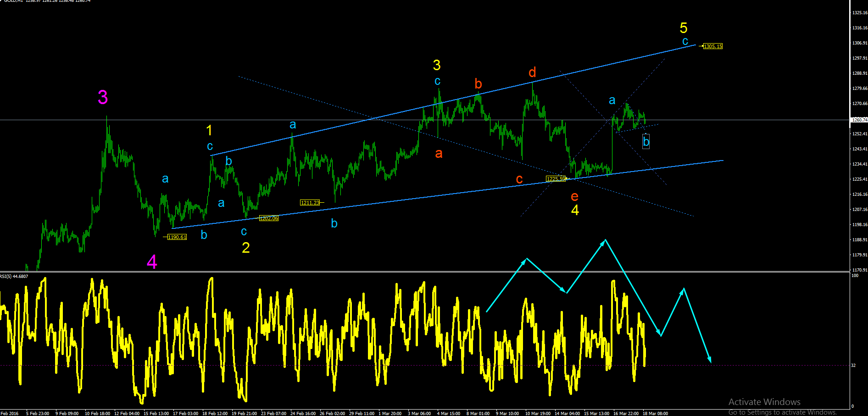Screen dimensions: 868x416
Task: Click the 10 Mar 19:00 time label
Action: tap(538, 414)
